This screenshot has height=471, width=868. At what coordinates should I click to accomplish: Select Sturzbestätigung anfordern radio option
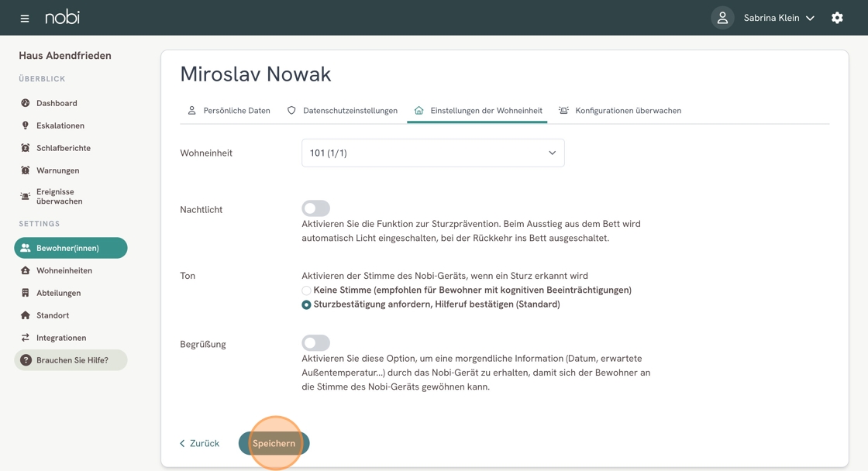[306, 305]
